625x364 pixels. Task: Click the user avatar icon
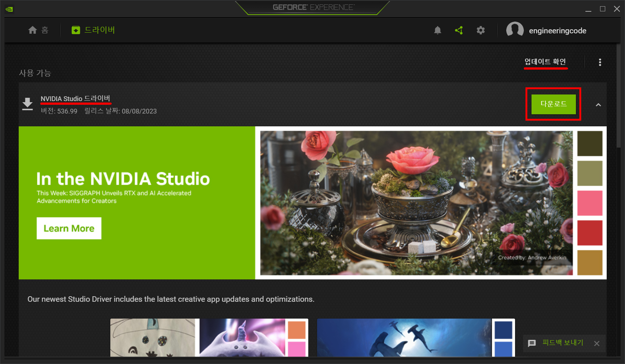pos(515,30)
